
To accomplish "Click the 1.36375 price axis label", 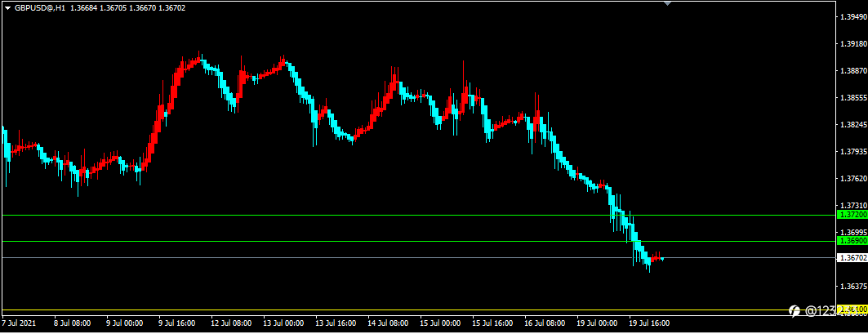I will (853, 287).
